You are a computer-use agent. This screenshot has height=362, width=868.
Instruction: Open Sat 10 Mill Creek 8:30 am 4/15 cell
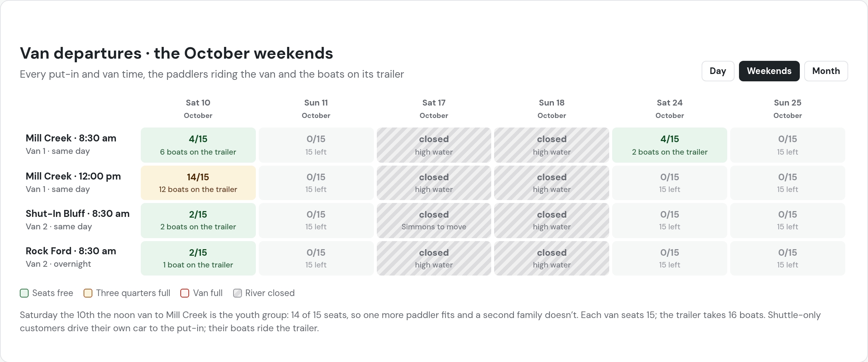198,145
